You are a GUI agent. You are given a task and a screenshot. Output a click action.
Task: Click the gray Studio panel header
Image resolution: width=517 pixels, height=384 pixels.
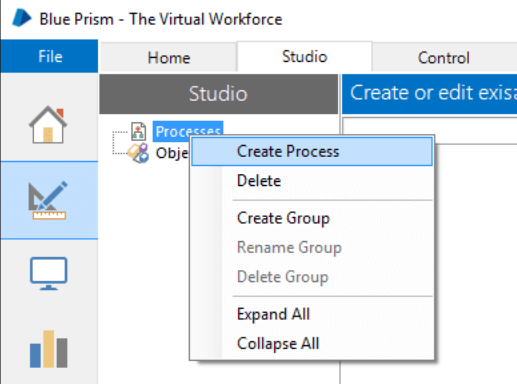click(x=219, y=94)
